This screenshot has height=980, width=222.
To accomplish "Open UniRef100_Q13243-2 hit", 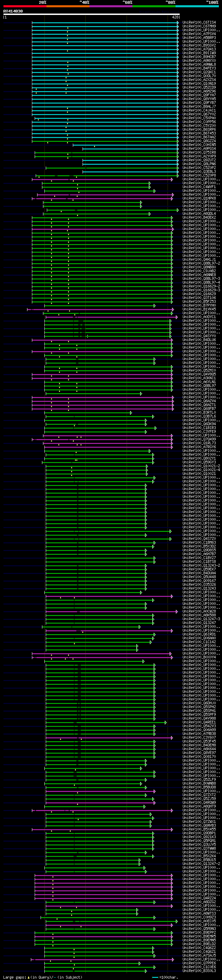I will pos(201,565).
